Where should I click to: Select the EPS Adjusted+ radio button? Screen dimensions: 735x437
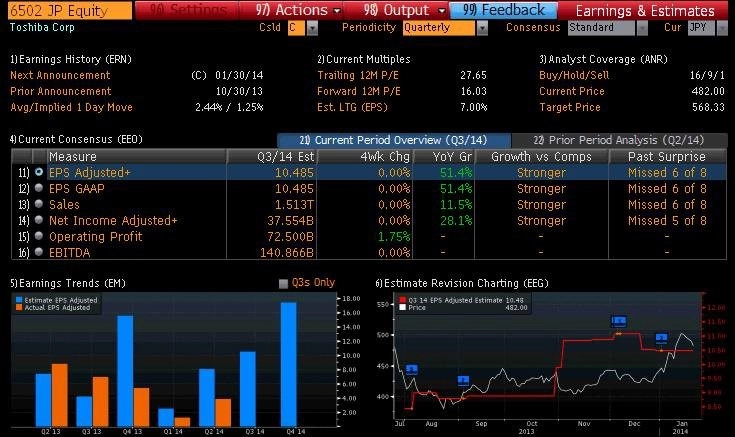tap(39, 172)
